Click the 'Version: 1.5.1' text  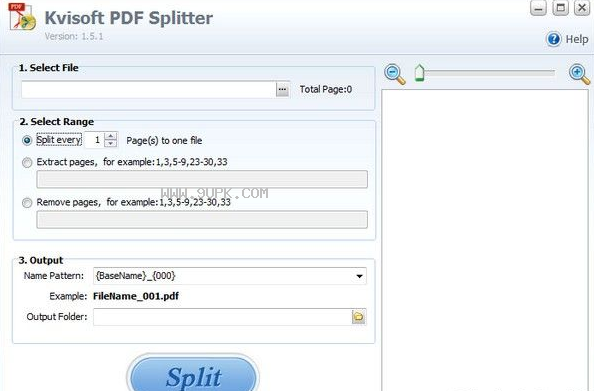[74, 36]
